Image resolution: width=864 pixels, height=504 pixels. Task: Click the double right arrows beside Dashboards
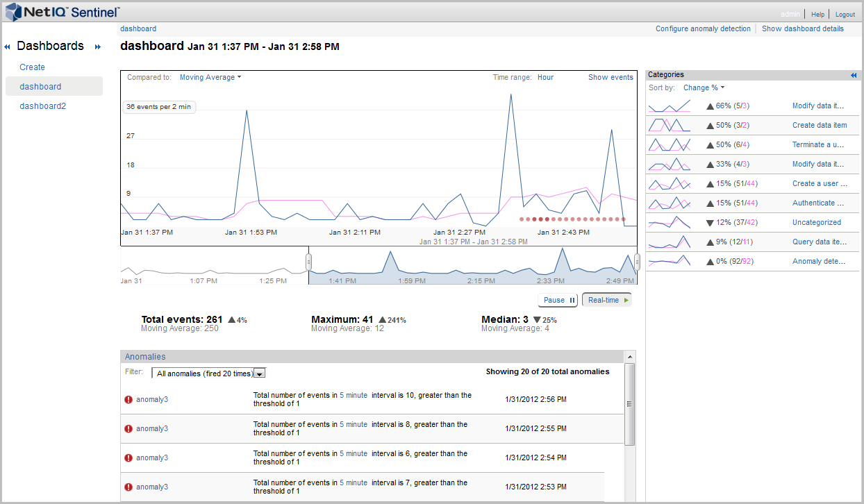98,47
